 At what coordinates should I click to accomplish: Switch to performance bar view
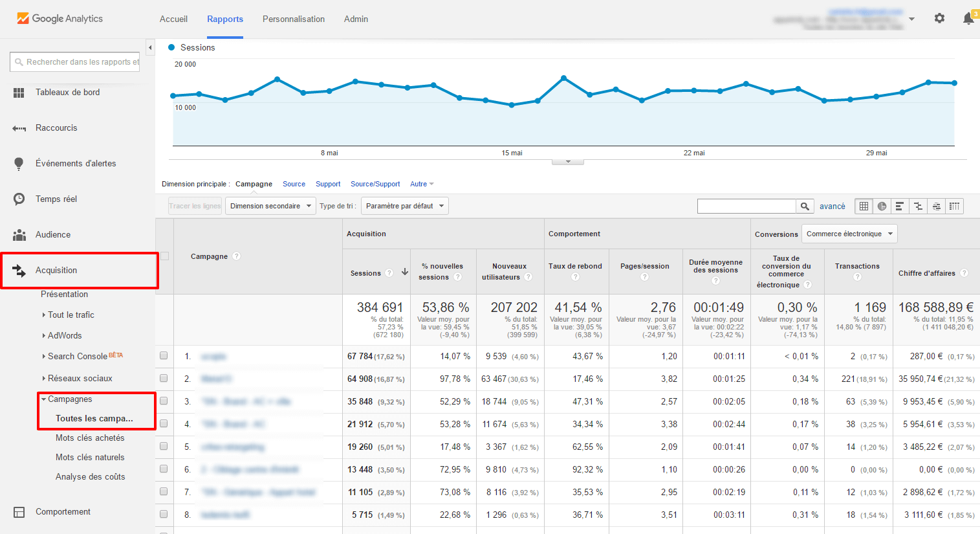[900, 206]
